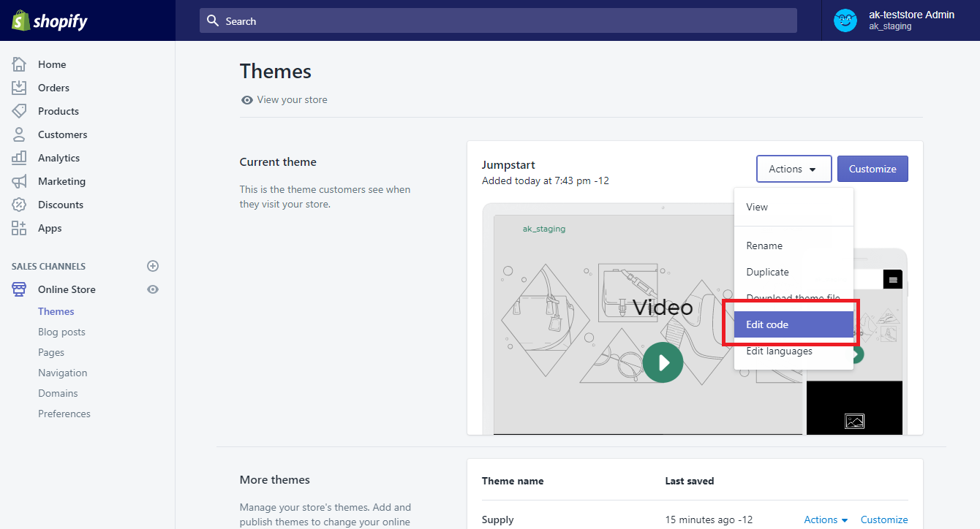
Task: Click the Shopify logo
Action: tap(50, 21)
